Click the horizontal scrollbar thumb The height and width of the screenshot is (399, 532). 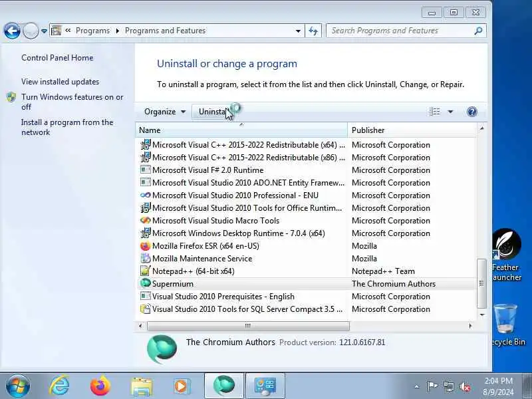tap(248, 326)
